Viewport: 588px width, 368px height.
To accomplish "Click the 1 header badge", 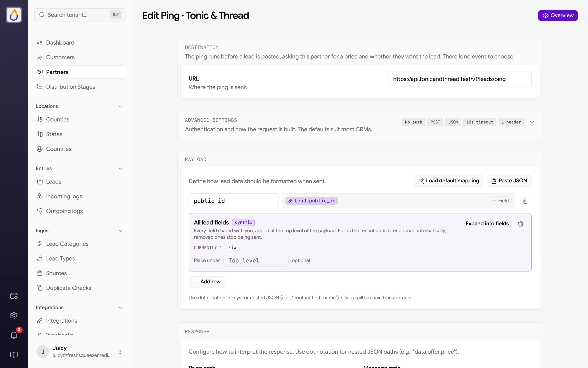I will (511, 122).
